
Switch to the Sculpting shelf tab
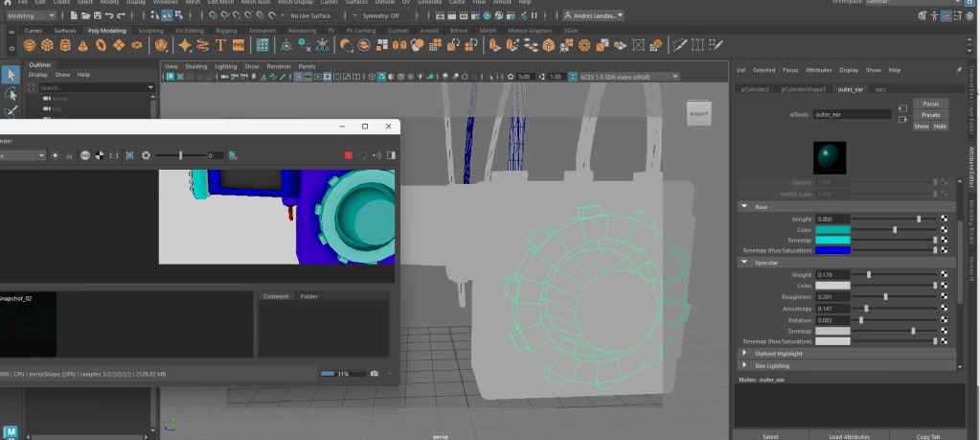pyautogui.click(x=151, y=30)
